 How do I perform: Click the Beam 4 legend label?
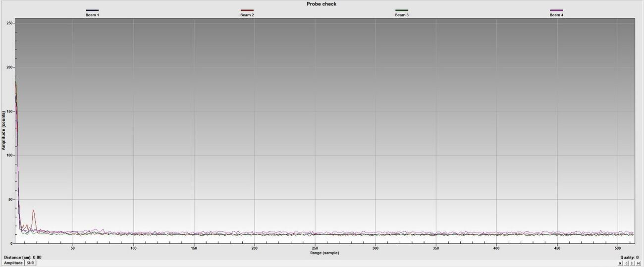pyautogui.click(x=556, y=15)
